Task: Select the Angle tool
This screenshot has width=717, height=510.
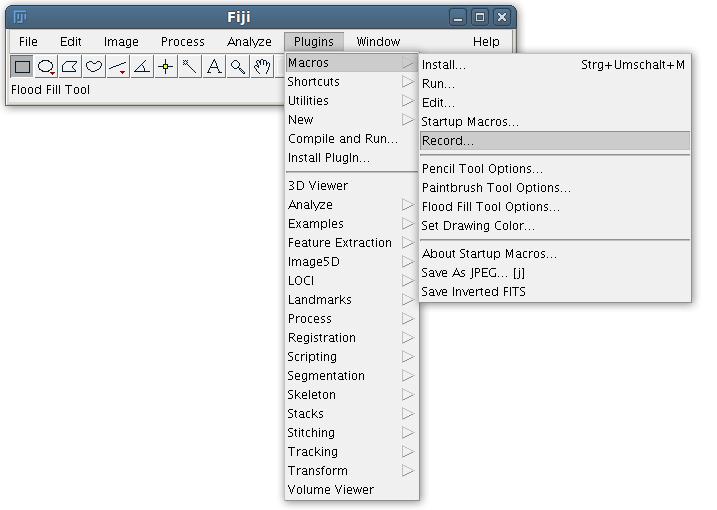Action: 142,67
